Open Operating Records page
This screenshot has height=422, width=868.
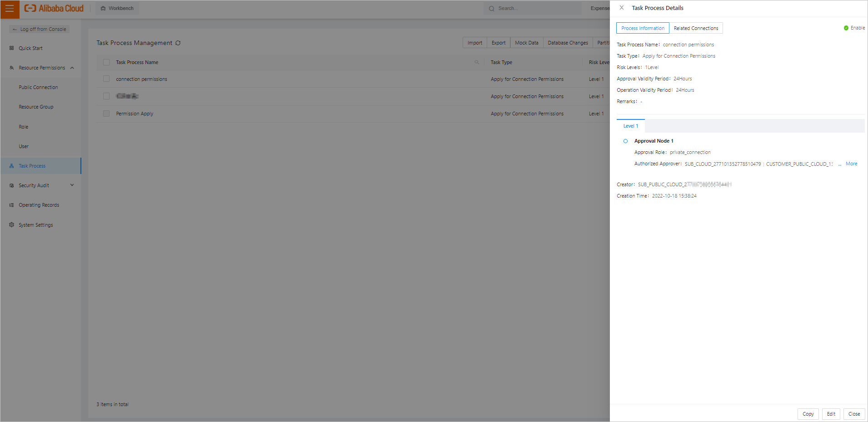click(x=39, y=205)
